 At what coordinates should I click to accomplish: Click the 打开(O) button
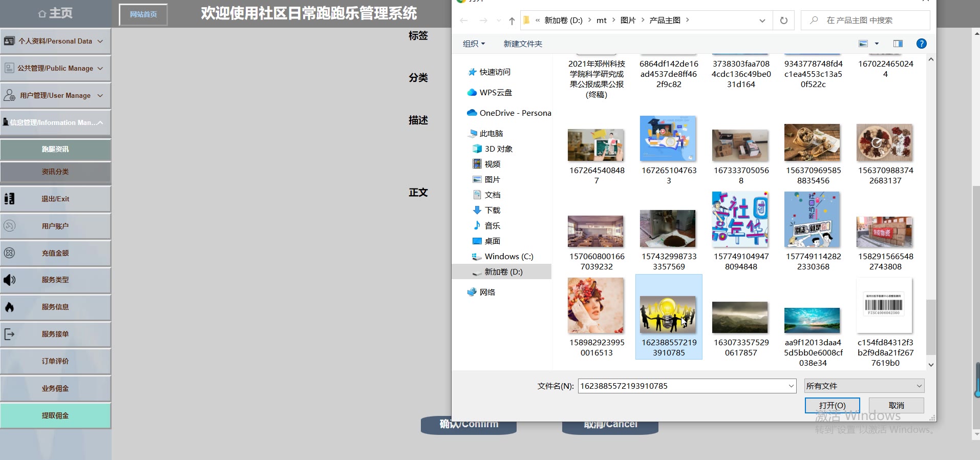[x=832, y=405]
